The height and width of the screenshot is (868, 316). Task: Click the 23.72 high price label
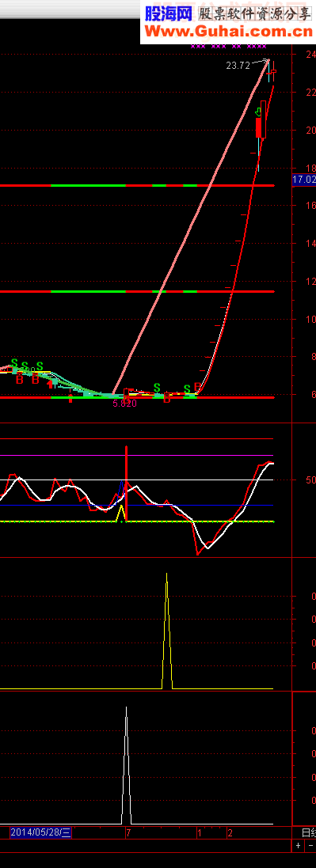click(238, 66)
